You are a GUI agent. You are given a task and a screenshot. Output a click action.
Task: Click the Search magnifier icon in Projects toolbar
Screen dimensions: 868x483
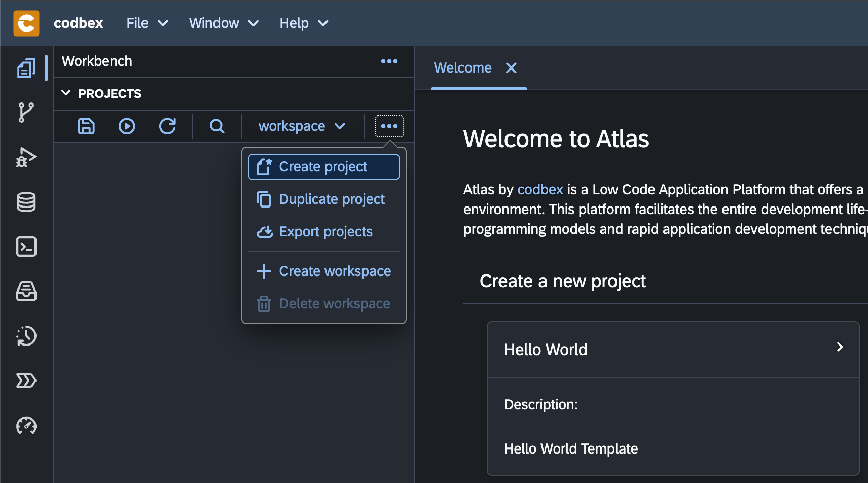pos(217,126)
